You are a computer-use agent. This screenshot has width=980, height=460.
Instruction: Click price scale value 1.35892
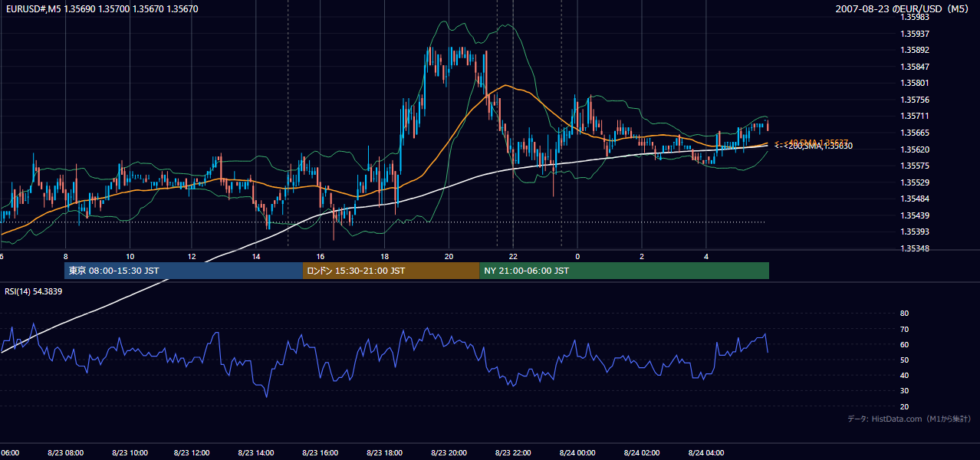pos(915,50)
